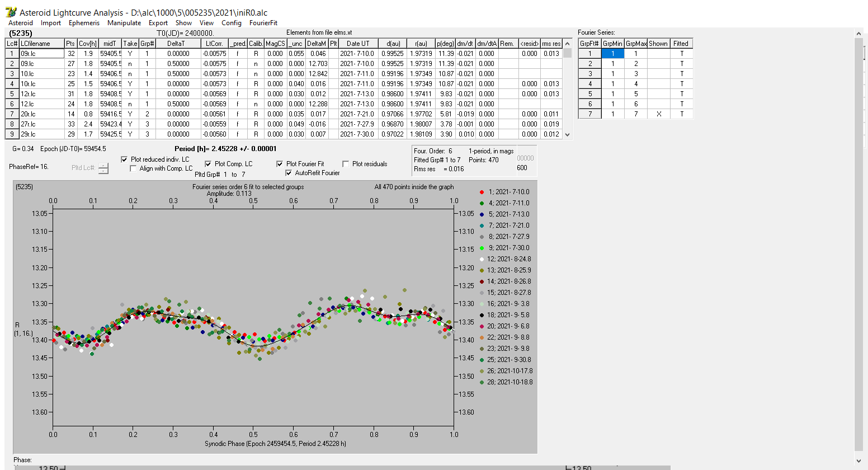Click the GrpFt# header in Fourier Series table

pyautogui.click(x=589, y=44)
